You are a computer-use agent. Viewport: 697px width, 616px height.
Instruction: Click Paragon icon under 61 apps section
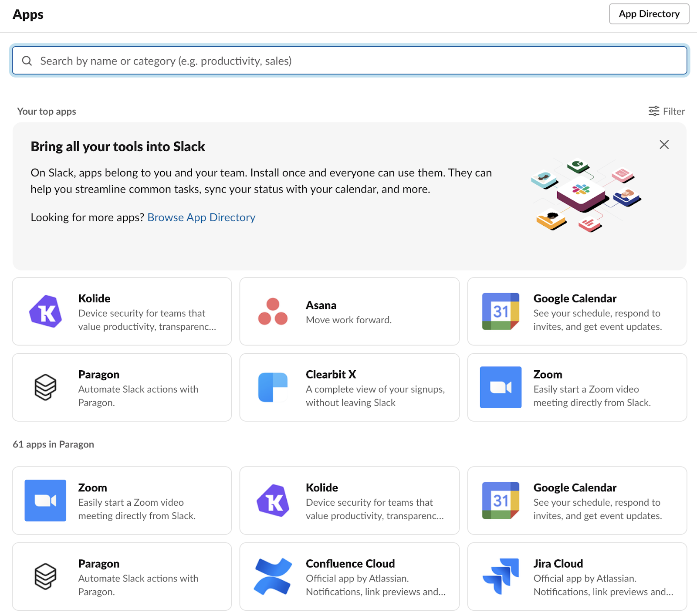[x=45, y=576]
